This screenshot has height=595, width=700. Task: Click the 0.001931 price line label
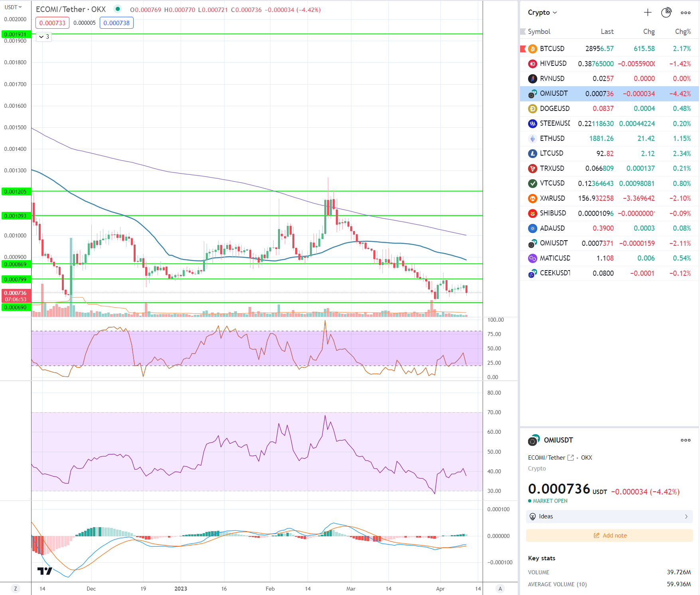[x=16, y=34]
